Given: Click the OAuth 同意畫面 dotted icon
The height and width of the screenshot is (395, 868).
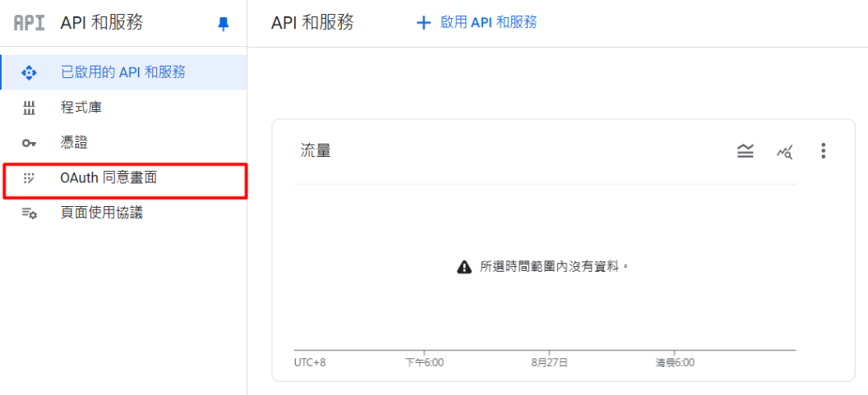Looking at the screenshot, I should pos(29,178).
